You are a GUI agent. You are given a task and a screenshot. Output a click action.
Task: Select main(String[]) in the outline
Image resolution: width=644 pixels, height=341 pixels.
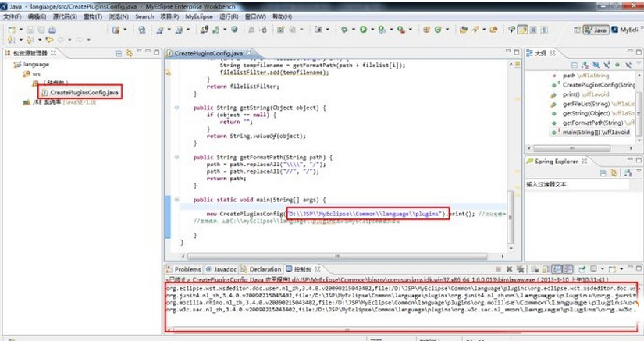tap(596, 132)
